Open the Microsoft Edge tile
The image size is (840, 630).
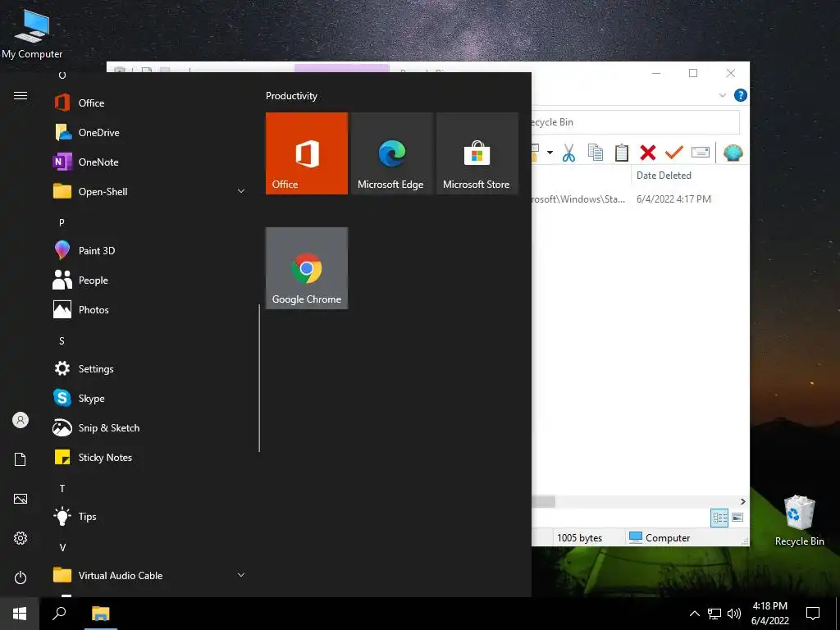[391, 153]
